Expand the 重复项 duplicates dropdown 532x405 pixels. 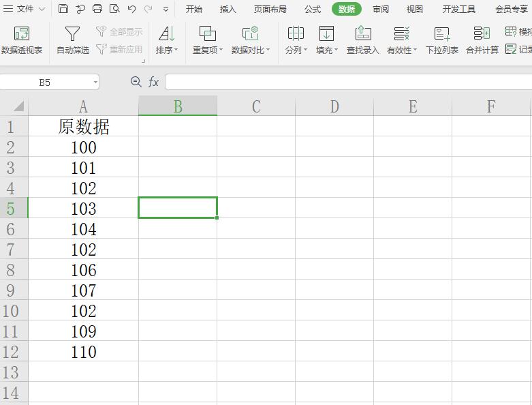coord(207,50)
